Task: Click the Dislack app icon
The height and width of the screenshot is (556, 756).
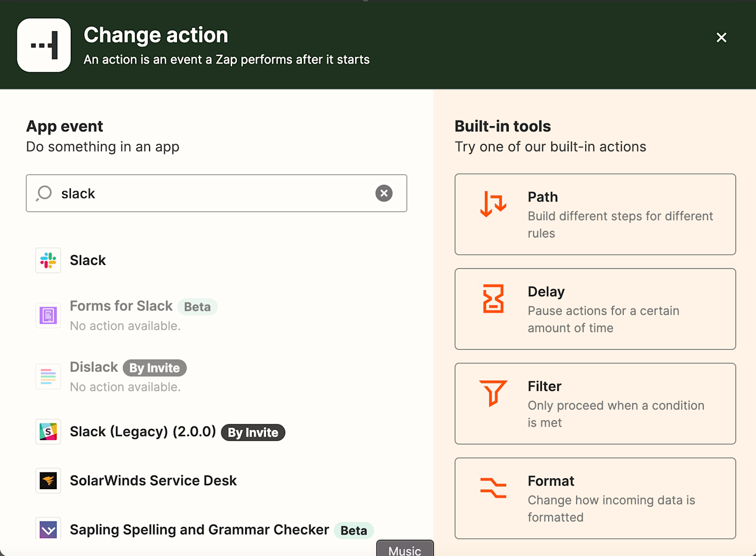Action: pyautogui.click(x=48, y=376)
